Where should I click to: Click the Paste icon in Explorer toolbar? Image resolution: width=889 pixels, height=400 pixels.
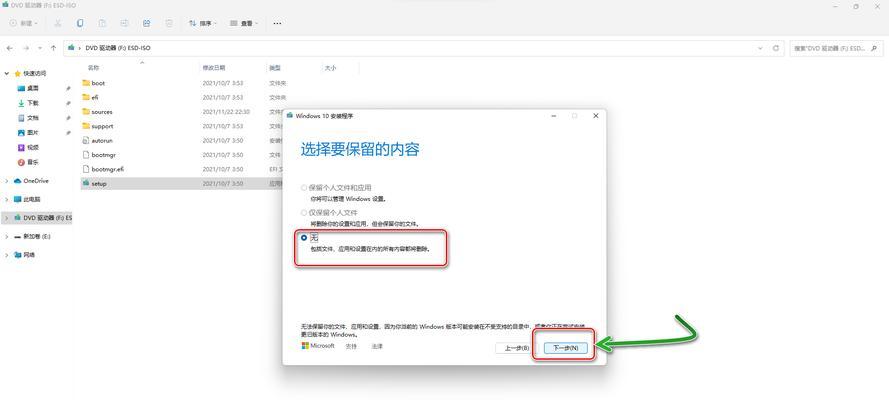(102, 23)
